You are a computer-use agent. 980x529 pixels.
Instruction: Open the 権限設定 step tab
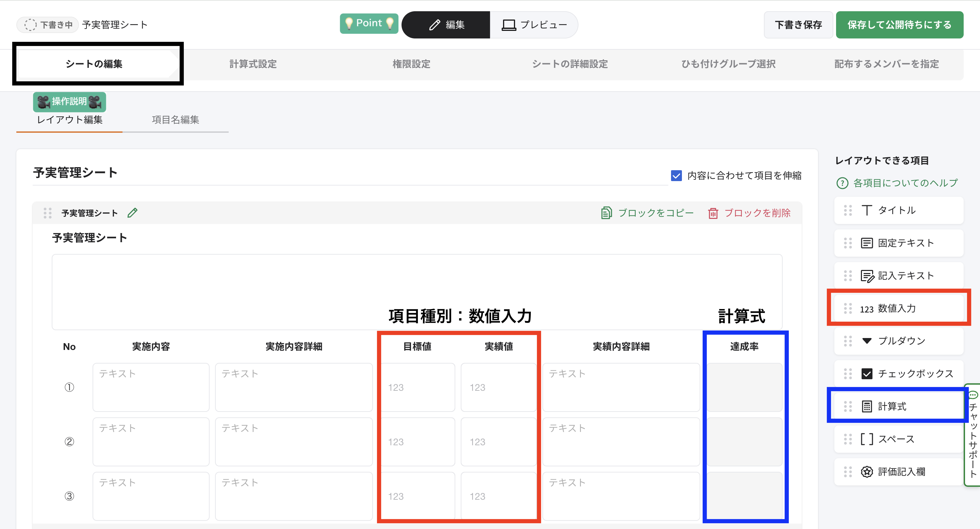[411, 64]
